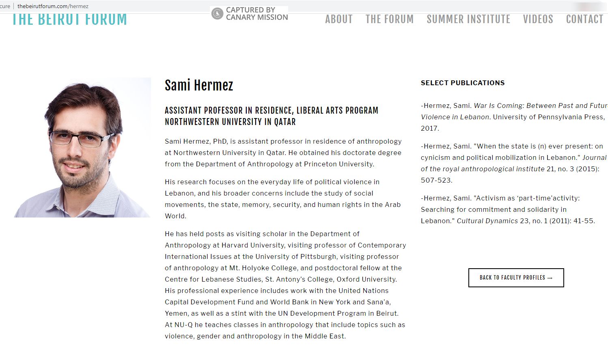Open the VIDEOS section

(x=538, y=19)
